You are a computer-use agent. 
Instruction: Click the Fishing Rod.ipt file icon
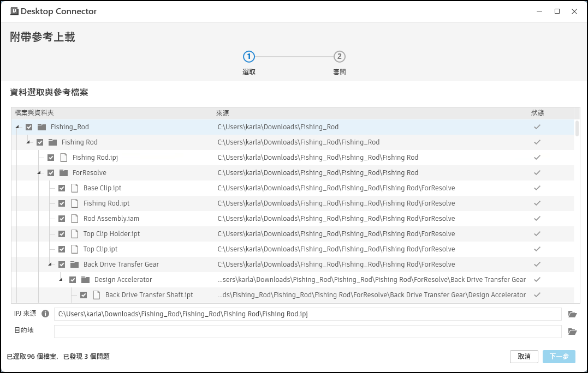pos(75,203)
